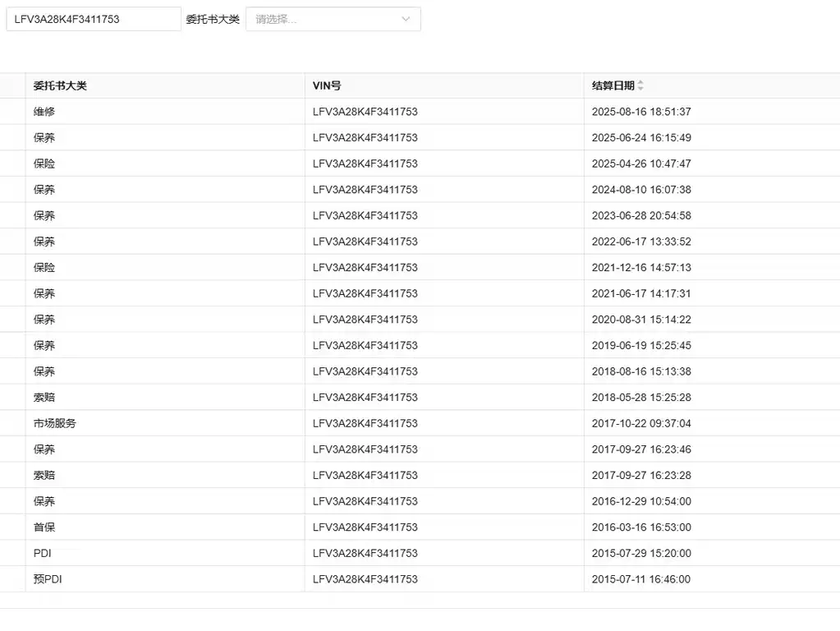Select the 索赔 row dated 2018-05-28

pos(420,398)
